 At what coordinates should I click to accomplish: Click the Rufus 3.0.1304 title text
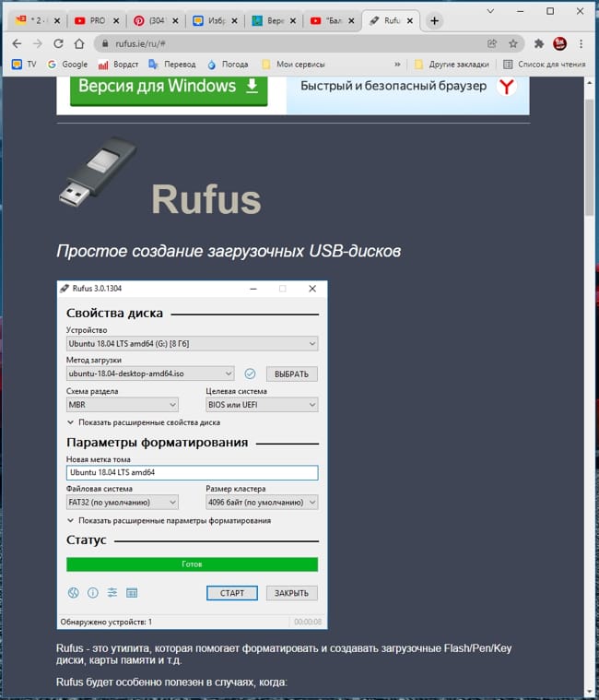coord(98,289)
